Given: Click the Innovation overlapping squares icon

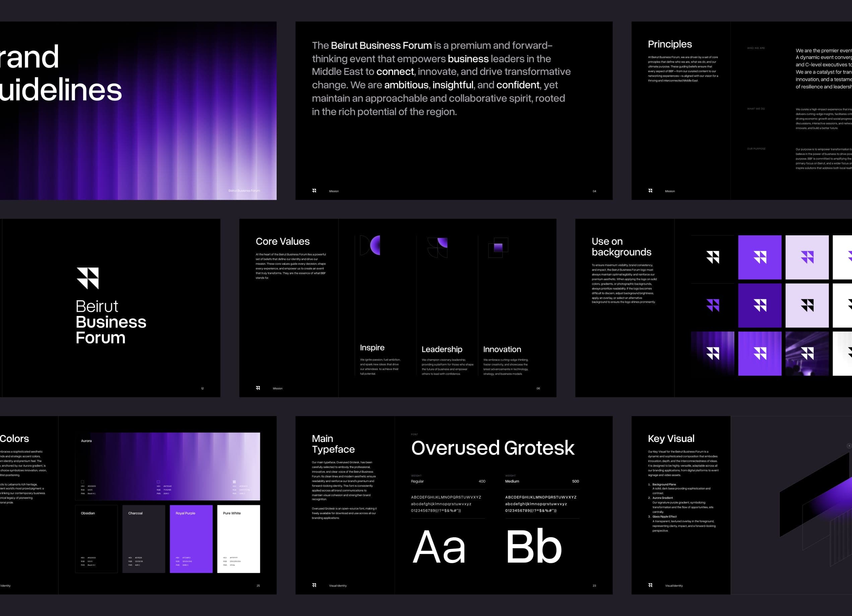Looking at the screenshot, I should click(x=498, y=247).
